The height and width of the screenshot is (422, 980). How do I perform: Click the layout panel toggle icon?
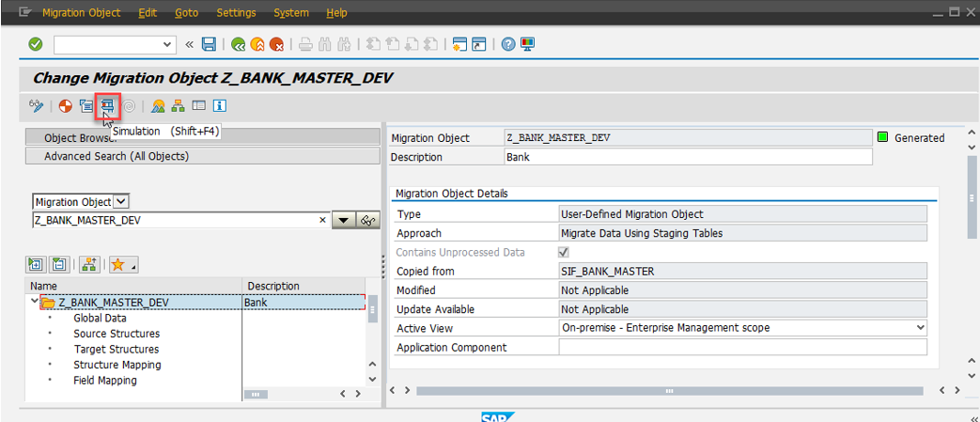tap(199, 105)
